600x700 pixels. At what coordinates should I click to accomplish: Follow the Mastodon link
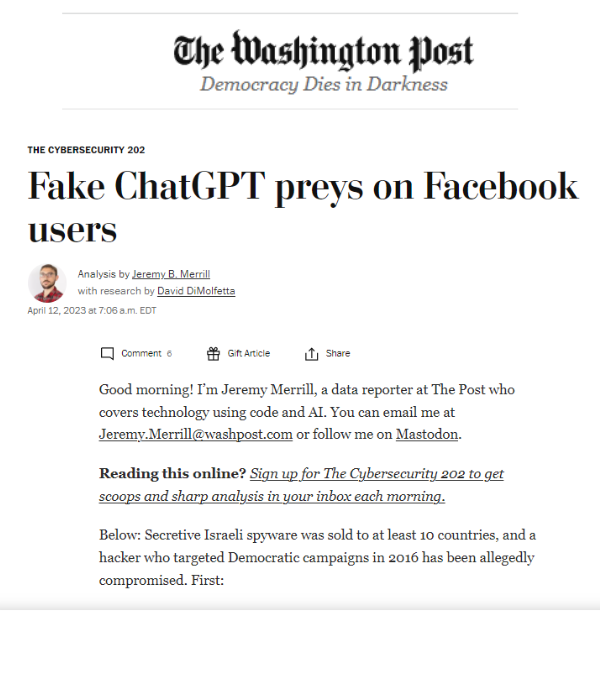(x=427, y=434)
